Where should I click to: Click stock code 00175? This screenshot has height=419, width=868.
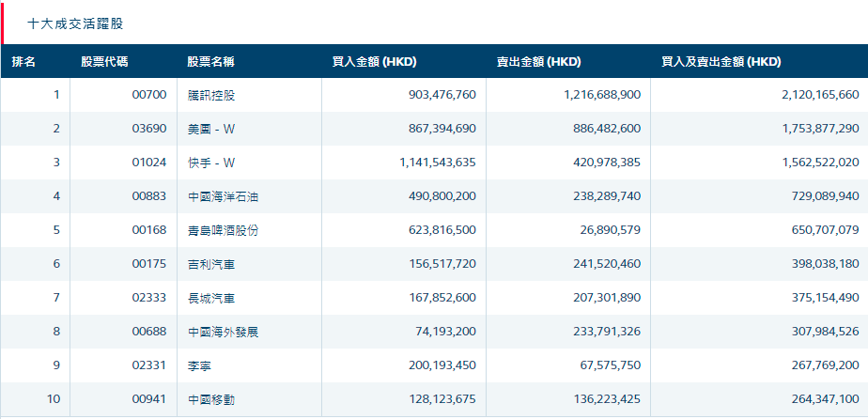(149, 264)
